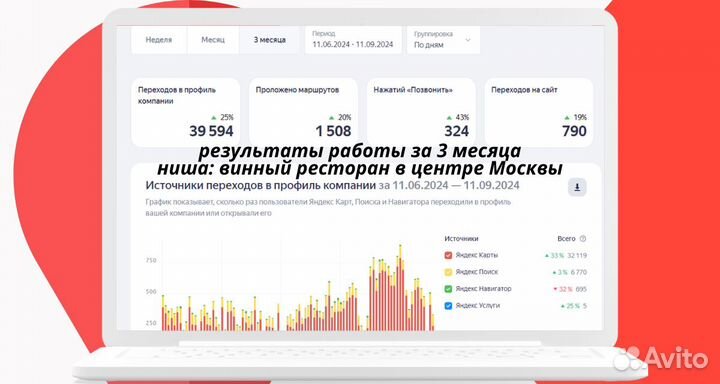720x384 pixels.
Task: Open help icon next to Всего
Action: tap(583, 239)
